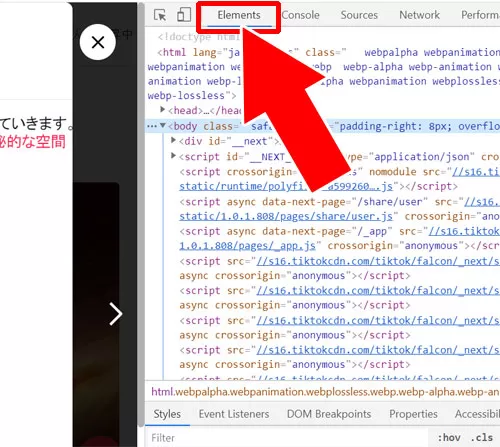Toggle the device toolbar icon
The image size is (500, 447).
click(184, 15)
